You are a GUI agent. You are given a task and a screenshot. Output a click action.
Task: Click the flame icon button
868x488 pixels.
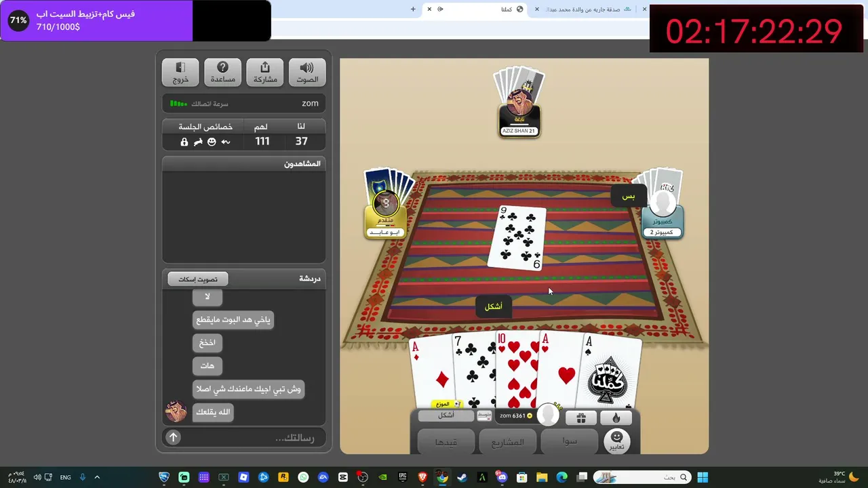(x=616, y=418)
